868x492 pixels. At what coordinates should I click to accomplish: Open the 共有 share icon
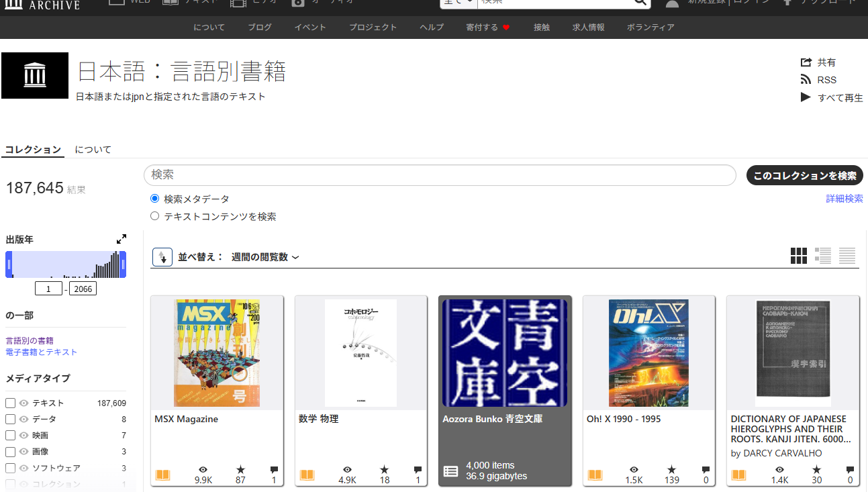[806, 62]
